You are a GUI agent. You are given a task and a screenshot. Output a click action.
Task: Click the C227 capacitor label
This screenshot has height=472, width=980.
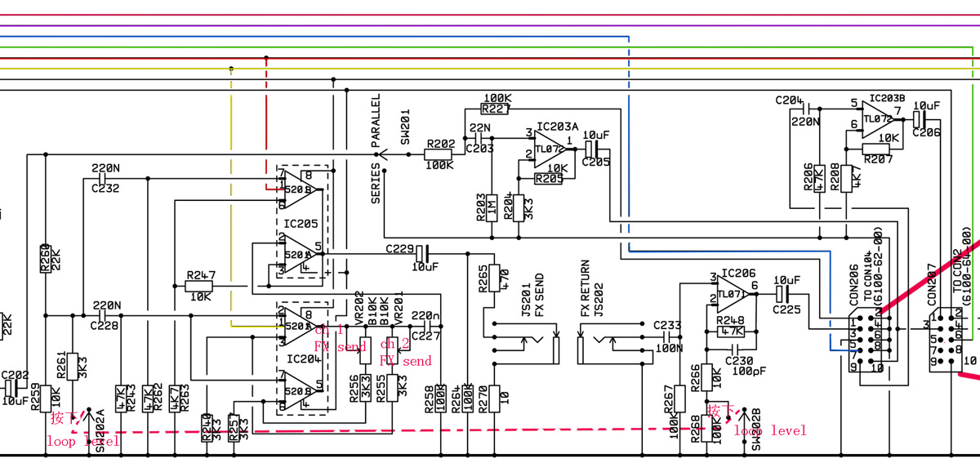tap(425, 335)
